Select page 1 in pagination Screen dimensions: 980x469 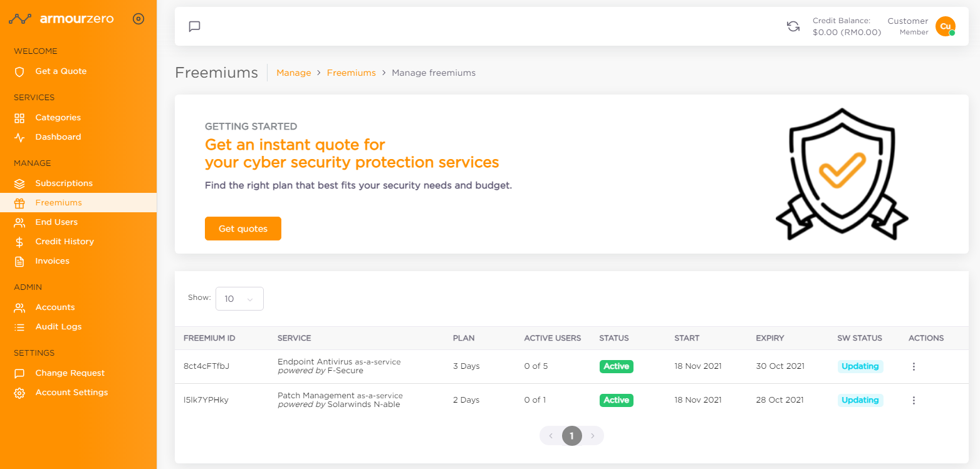572,436
